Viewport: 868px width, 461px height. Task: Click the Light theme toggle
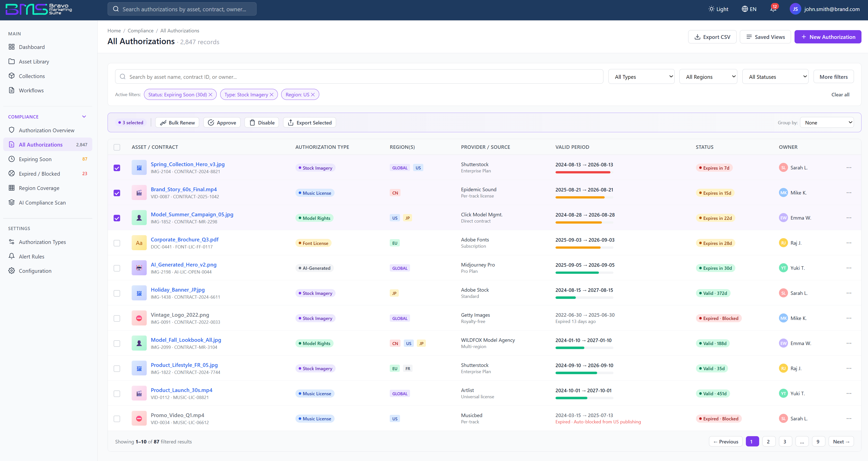pos(718,9)
